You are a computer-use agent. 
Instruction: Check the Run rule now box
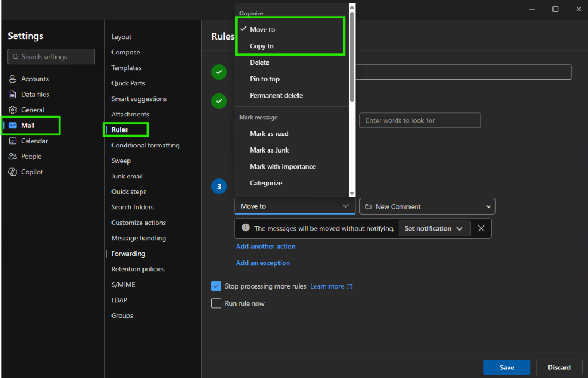tap(216, 303)
